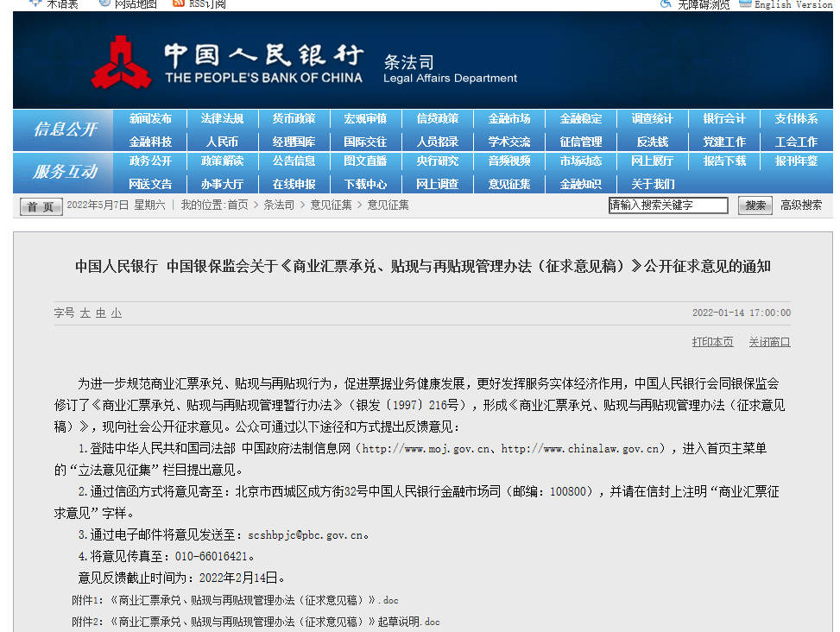840x632 pixels.
Task: Click the People's Bank of China red logo
Action: pyautogui.click(x=121, y=63)
